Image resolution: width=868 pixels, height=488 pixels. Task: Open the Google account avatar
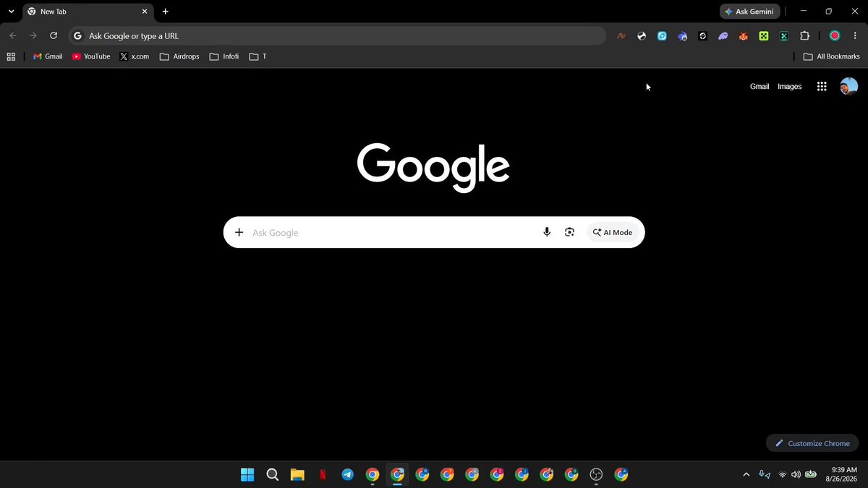pyautogui.click(x=848, y=87)
